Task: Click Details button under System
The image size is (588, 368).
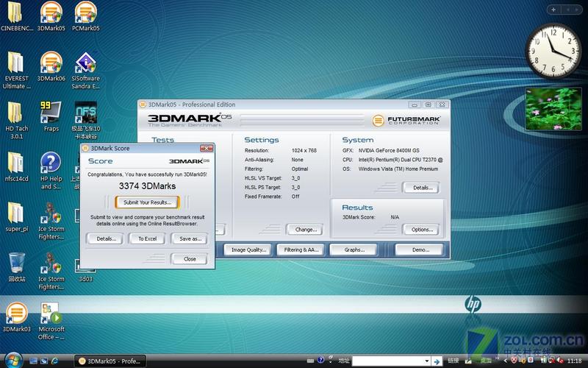Action: 422,188
